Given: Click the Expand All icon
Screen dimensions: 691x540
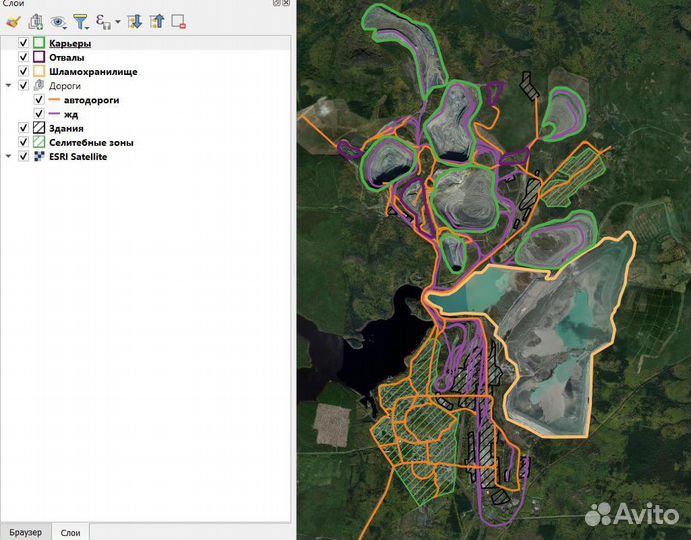Looking at the screenshot, I should (x=134, y=22).
